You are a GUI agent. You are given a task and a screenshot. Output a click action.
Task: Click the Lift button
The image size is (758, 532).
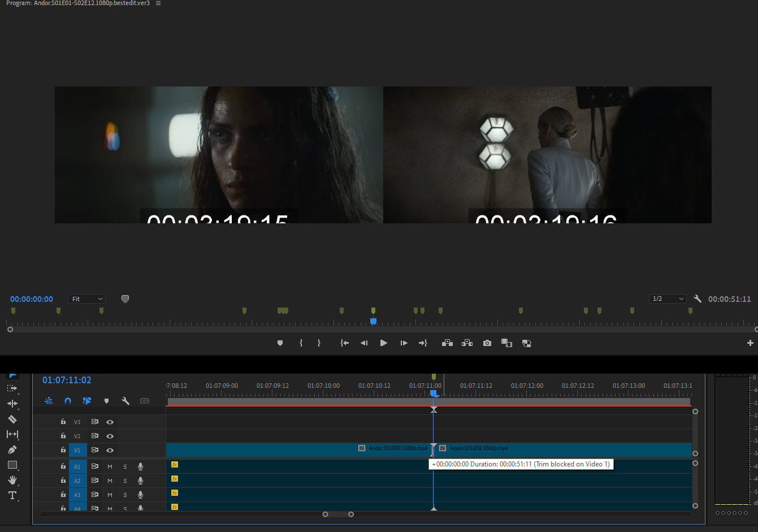[447, 343]
